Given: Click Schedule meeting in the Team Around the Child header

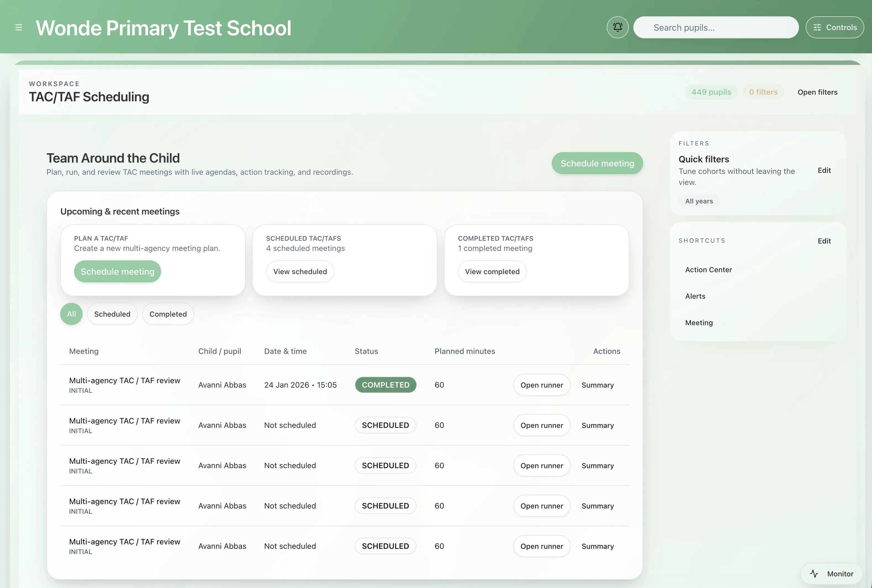Looking at the screenshot, I should point(597,163).
